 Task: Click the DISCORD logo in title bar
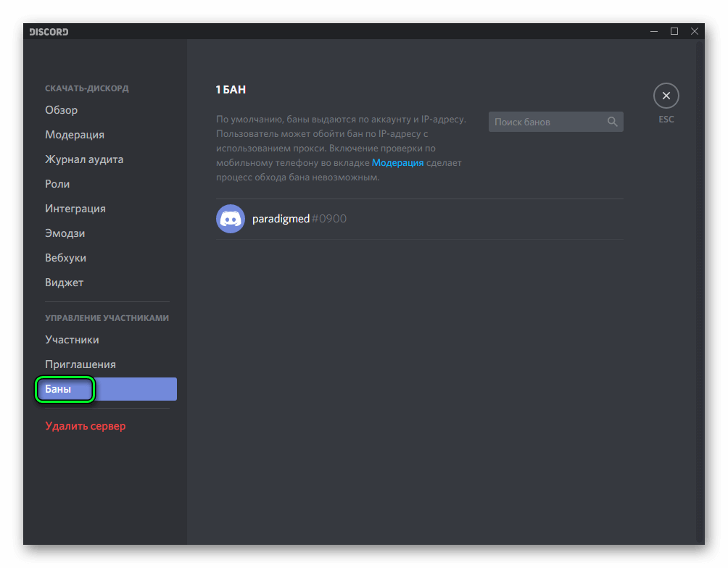49,32
